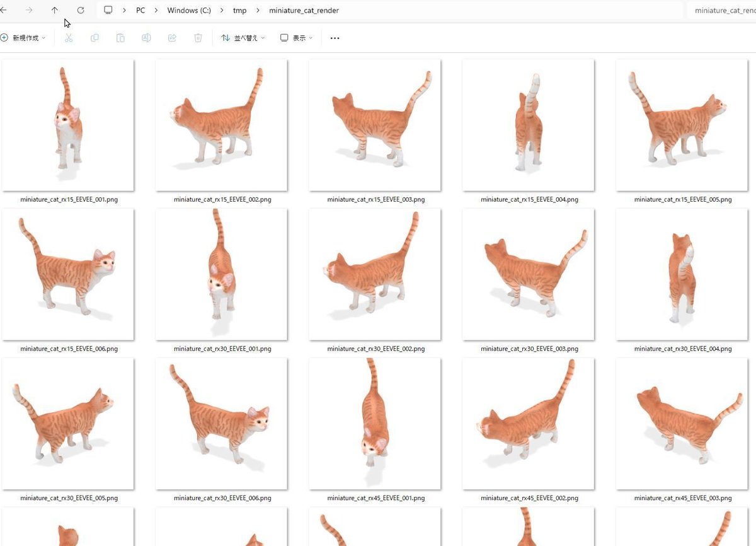Cut the selected item using scissors icon

(x=69, y=38)
